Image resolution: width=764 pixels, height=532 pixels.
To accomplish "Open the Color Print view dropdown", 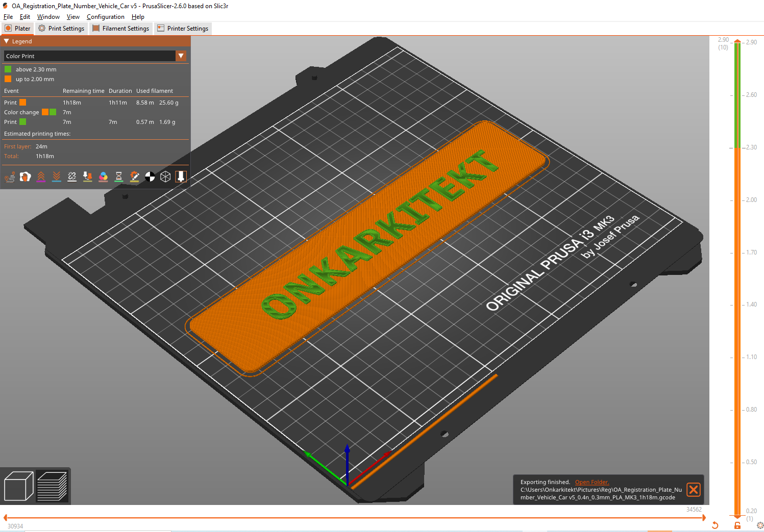I will (x=181, y=56).
